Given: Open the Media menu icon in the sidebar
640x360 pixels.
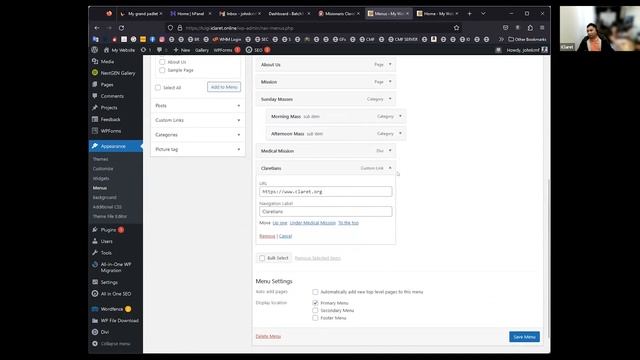Looking at the screenshot, I should click(95, 61).
